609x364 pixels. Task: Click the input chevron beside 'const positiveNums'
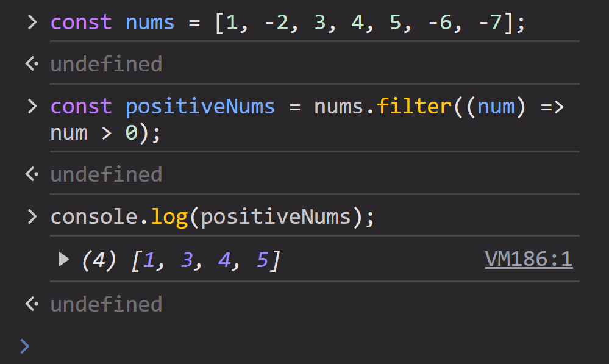click(33, 106)
